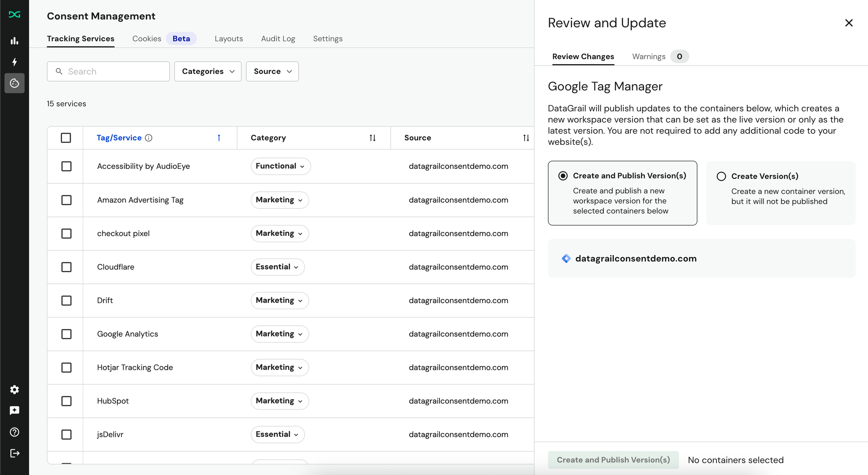The height and width of the screenshot is (475, 868).
Task: Click the DataGrail logo icon
Action: (x=15, y=15)
